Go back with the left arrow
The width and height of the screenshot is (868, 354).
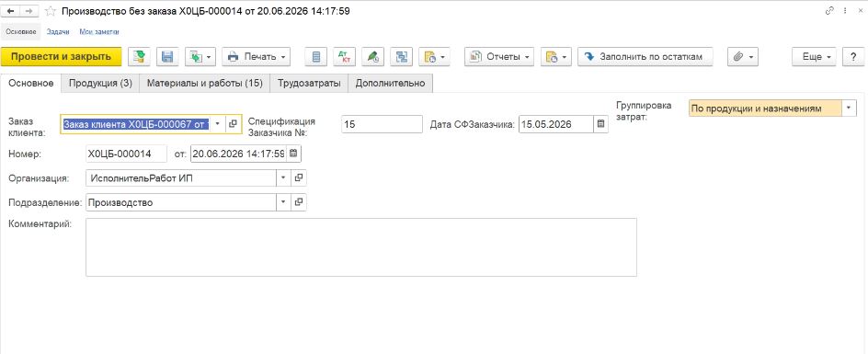10,11
